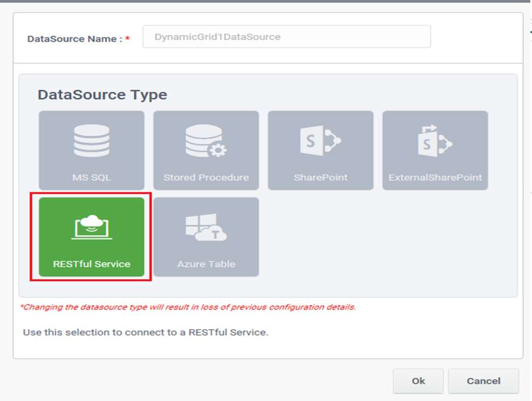Select the ExternalSharePoint datasource tile

pos(435,150)
